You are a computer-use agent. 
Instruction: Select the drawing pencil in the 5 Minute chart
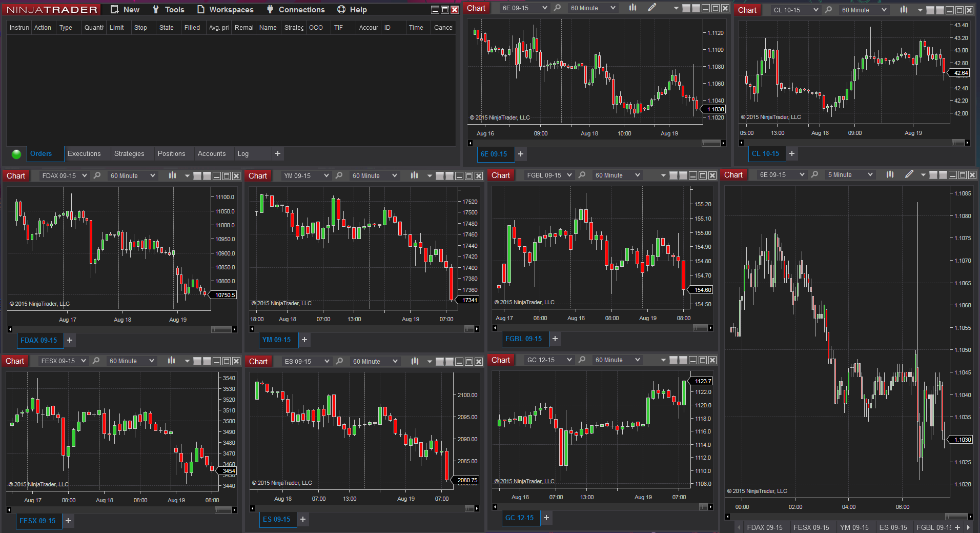909,174
